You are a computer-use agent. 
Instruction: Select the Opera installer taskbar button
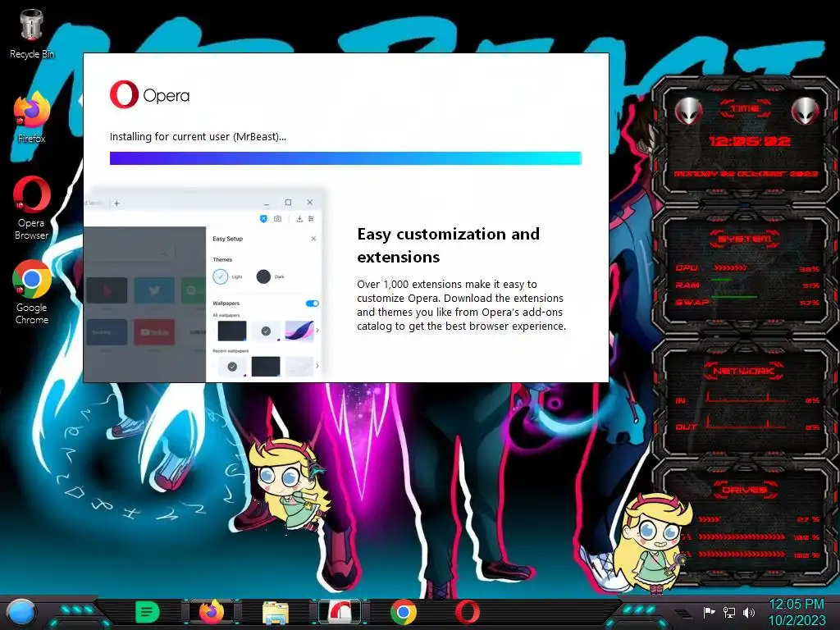tap(340, 612)
